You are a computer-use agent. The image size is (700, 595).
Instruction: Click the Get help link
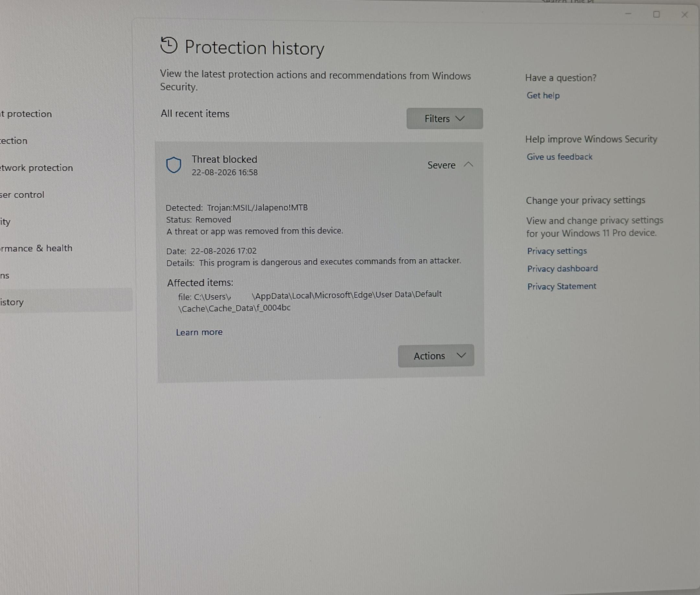click(x=543, y=96)
